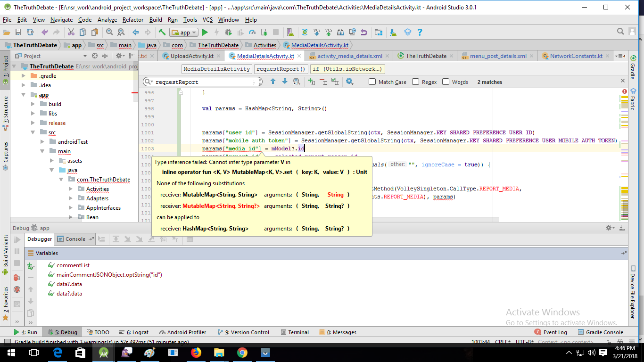644x362 pixels.
Task: Click the Replace toolbar icon
Action: (x=121, y=32)
